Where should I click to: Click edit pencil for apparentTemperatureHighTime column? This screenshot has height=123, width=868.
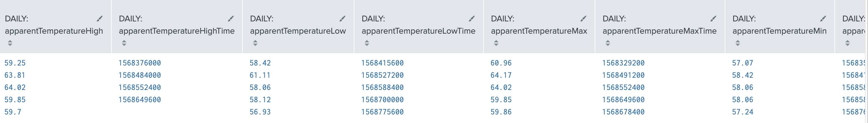pyautogui.click(x=231, y=19)
